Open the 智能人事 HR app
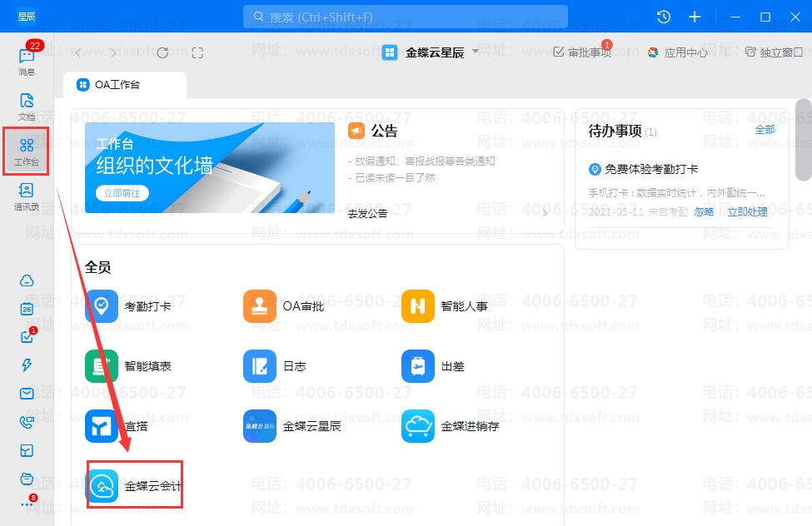The width and height of the screenshot is (812, 526). click(418, 306)
